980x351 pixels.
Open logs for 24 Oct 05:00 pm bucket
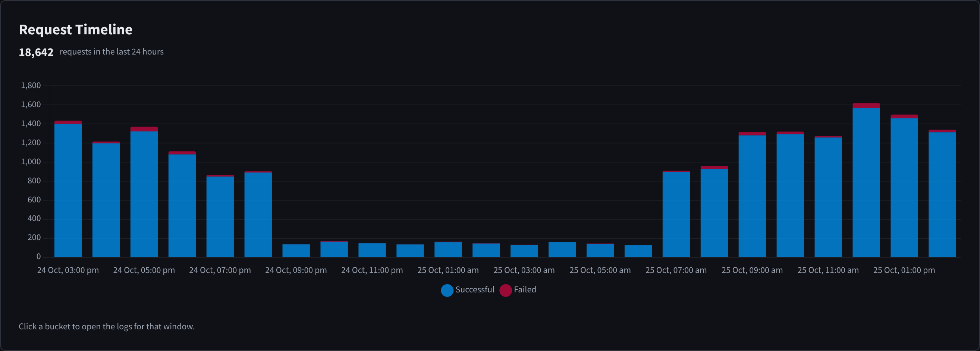(144, 192)
